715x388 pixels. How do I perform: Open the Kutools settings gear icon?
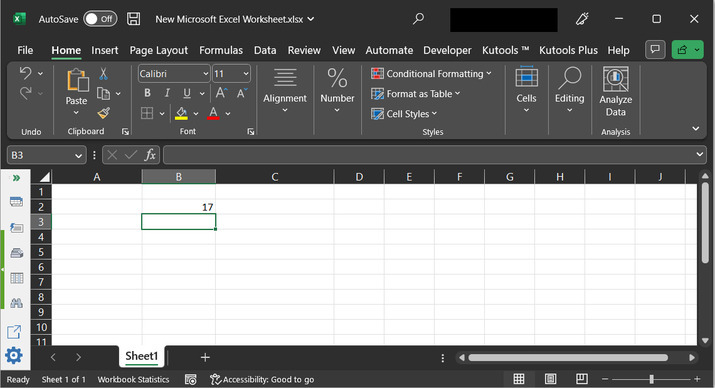tap(14, 355)
